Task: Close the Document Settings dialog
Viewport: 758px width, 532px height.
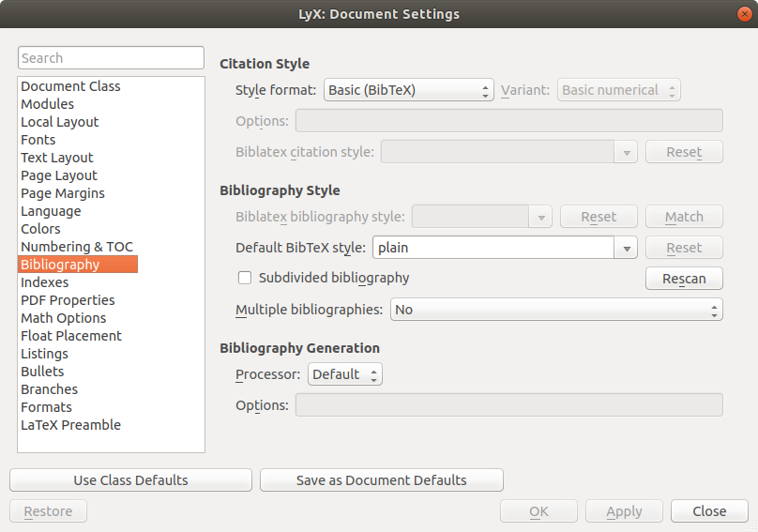Action: pos(709,511)
